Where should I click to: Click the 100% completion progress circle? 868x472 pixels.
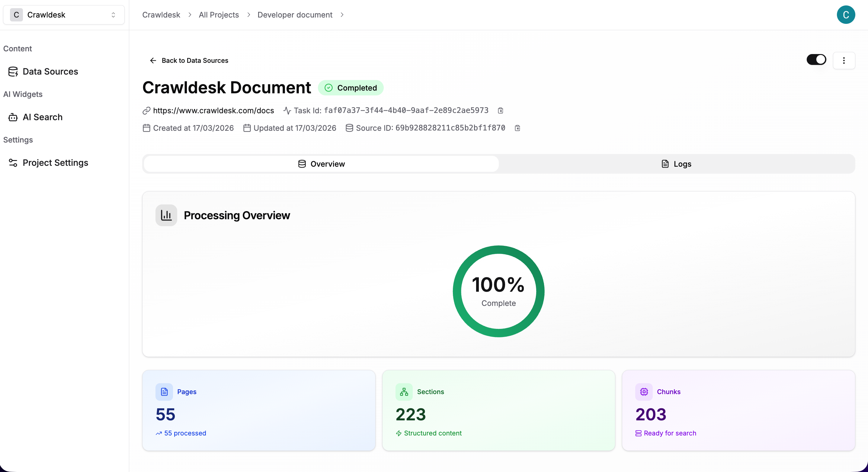[498, 291]
